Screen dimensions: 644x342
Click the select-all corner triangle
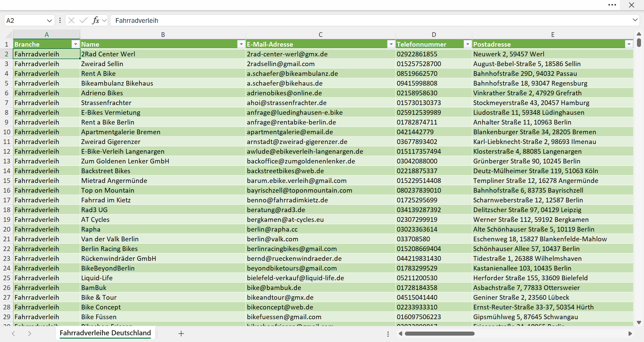[x=9, y=34]
